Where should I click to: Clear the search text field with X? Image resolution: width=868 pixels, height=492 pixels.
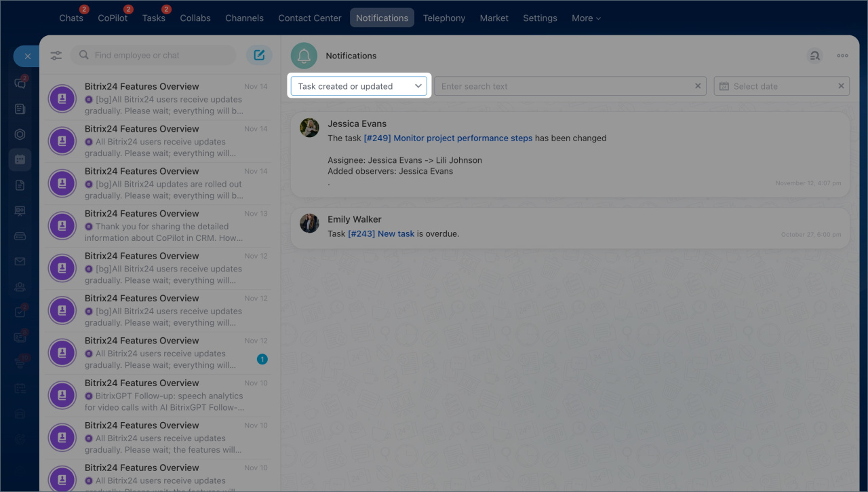698,86
